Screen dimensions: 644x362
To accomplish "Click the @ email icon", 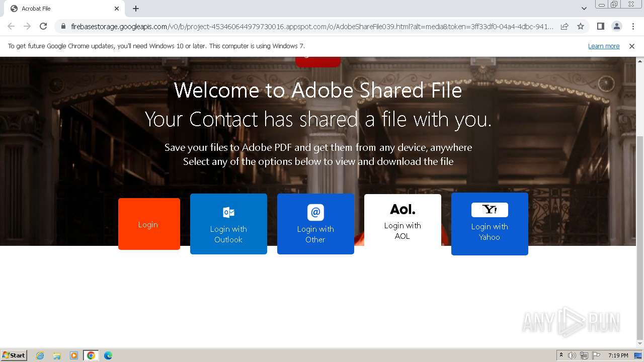I will (315, 212).
